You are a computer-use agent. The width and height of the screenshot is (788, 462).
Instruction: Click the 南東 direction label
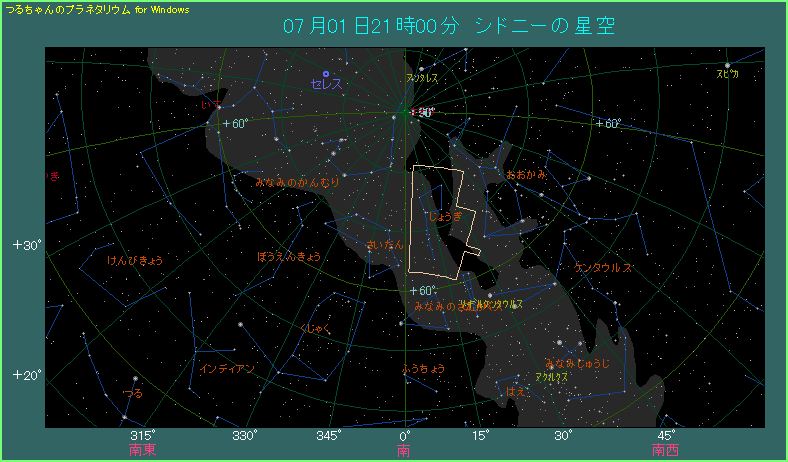pyautogui.click(x=143, y=450)
